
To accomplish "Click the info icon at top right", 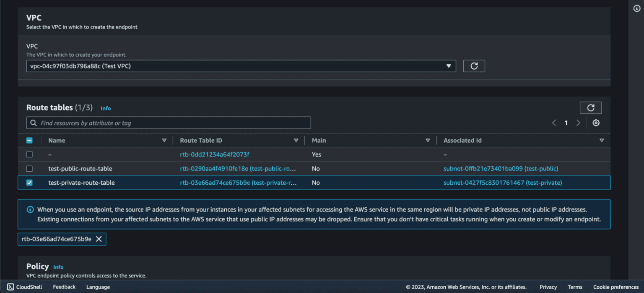I will (x=637, y=8).
